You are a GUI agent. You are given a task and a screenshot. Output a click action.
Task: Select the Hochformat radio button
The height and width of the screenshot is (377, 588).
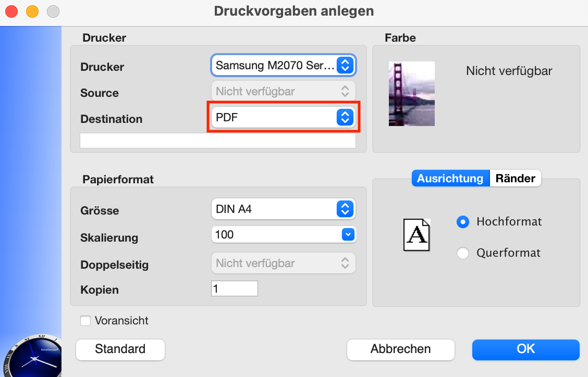pos(463,222)
